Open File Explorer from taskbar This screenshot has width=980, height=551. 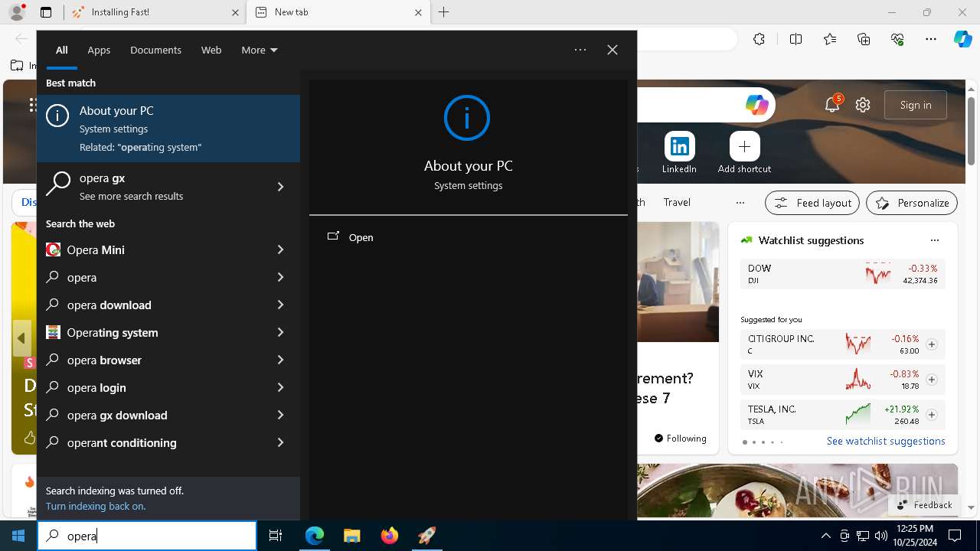click(x=351, y=536)
